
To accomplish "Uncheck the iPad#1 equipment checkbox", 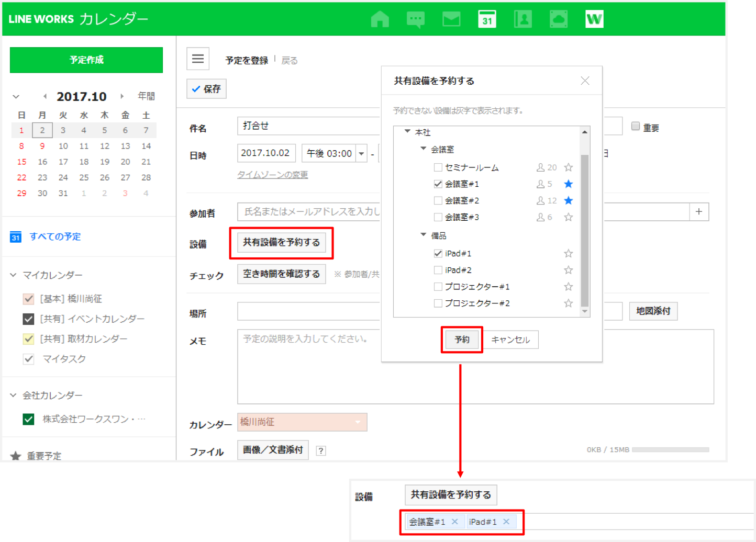I will click(x=438, y=254).
